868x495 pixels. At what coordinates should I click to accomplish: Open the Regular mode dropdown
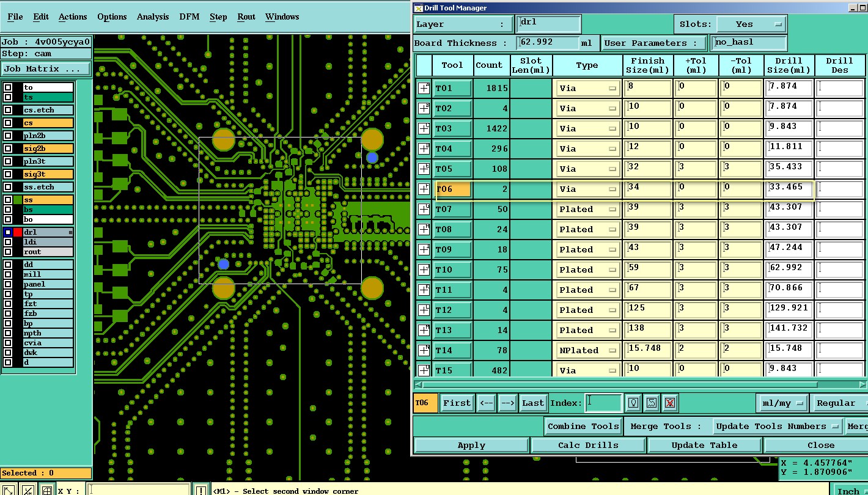(839, 403)
